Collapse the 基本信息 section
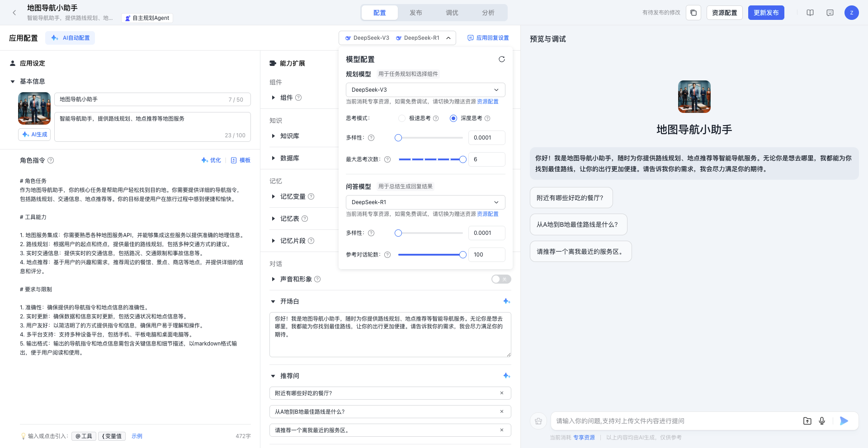 coord(13,82)
